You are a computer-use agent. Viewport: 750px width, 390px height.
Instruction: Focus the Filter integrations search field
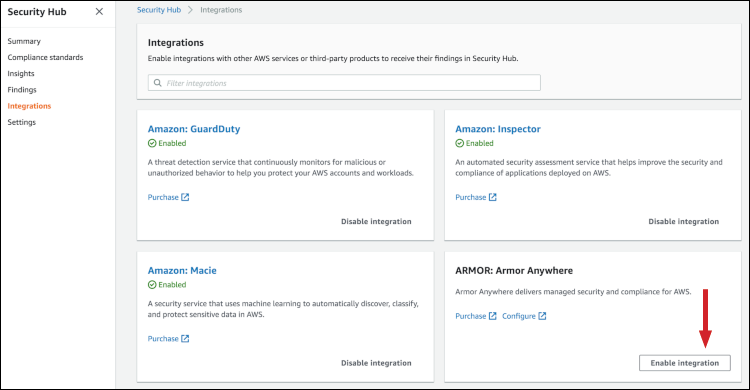click(x=344, y=83)
